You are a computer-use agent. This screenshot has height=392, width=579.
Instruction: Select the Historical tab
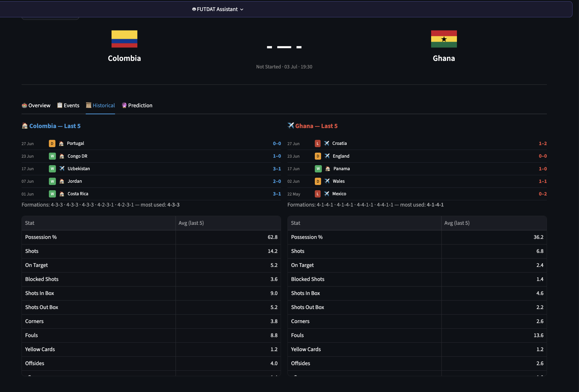click(100, 106)
